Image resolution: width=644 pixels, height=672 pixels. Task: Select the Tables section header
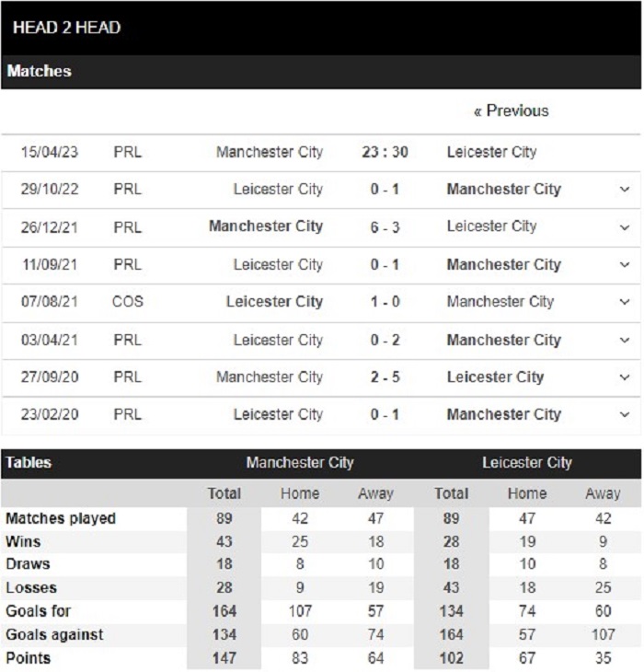click(29, 463)
